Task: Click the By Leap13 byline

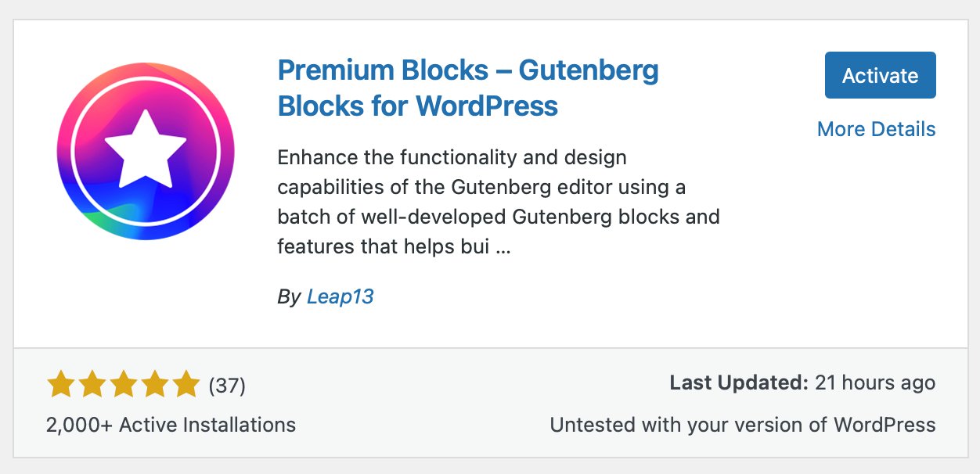Action: pyautogui.click(x=326, y=296)
